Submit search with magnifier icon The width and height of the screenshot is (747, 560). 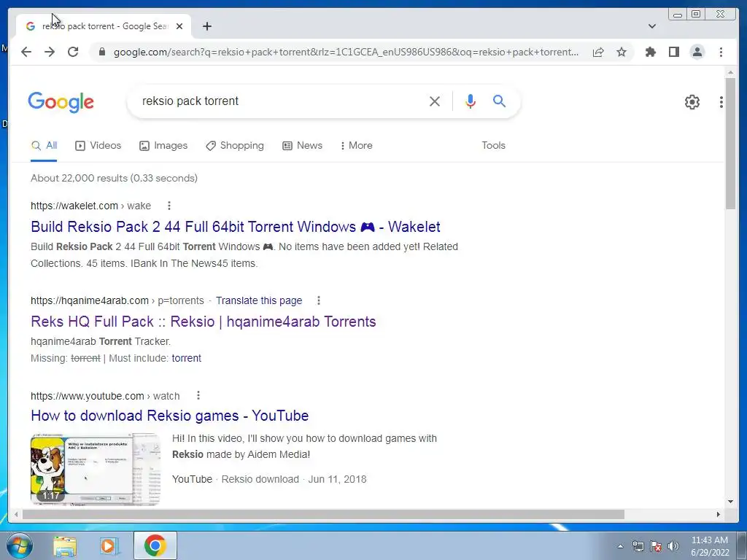tap(499, 101)
